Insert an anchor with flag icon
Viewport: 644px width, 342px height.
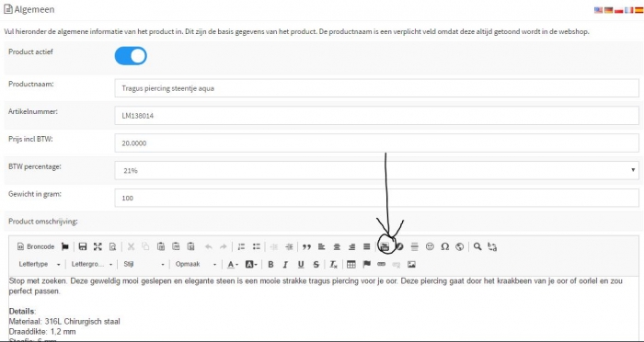[x=367, y=265]
